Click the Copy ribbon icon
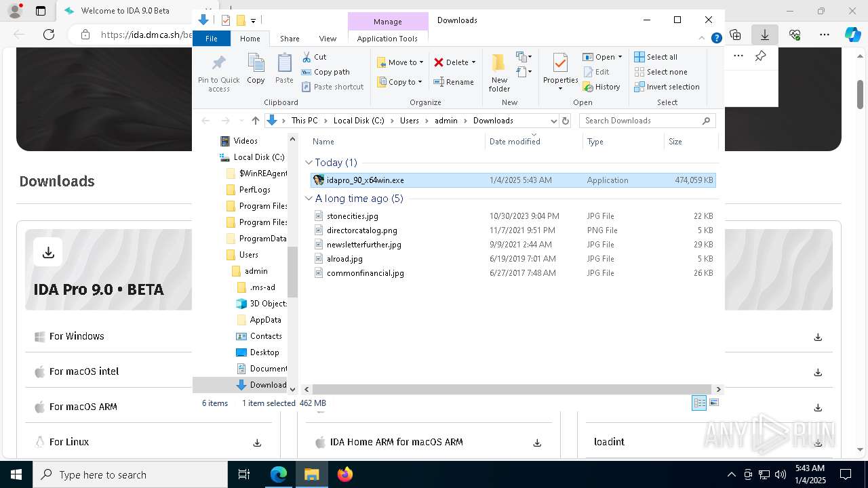868x488 pixels. pyautogui.click(x=256, y=63)
